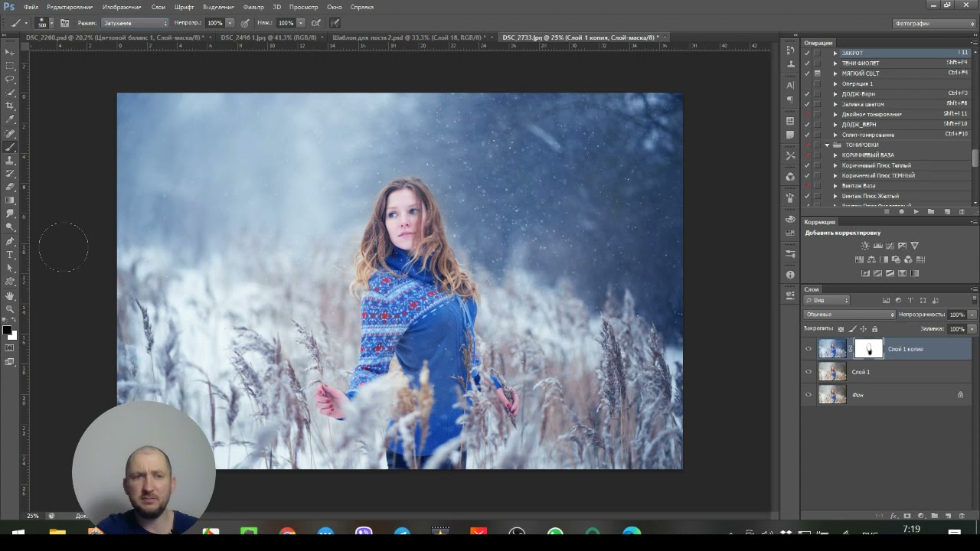The image size is (980, 551).
Task: Select the Type tool in toolbox
Action: (x=10, y=254)
